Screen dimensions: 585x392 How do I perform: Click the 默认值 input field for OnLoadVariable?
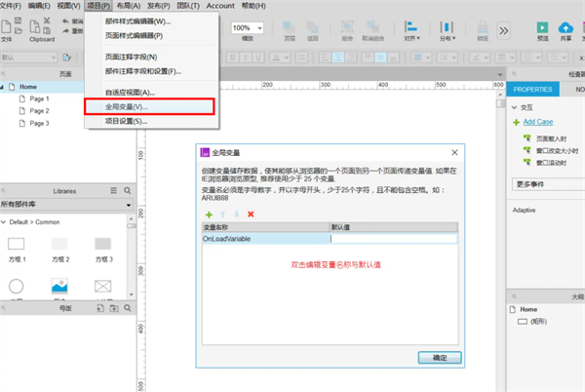coord(392,238)
